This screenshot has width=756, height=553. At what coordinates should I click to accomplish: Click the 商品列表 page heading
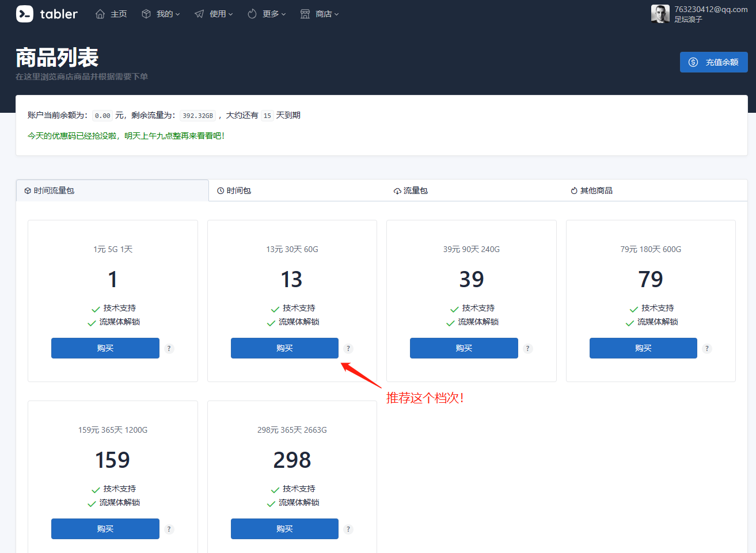57,58
